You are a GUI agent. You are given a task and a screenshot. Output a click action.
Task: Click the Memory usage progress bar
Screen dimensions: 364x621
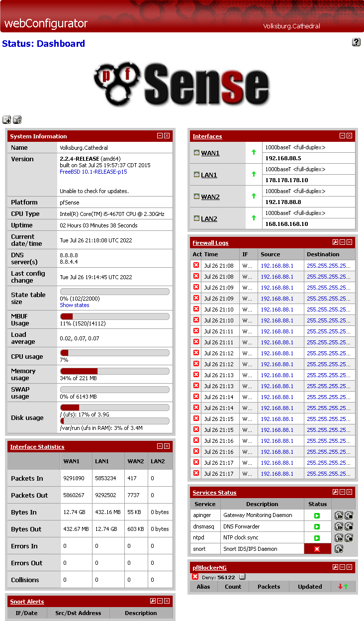coord(114,371)
